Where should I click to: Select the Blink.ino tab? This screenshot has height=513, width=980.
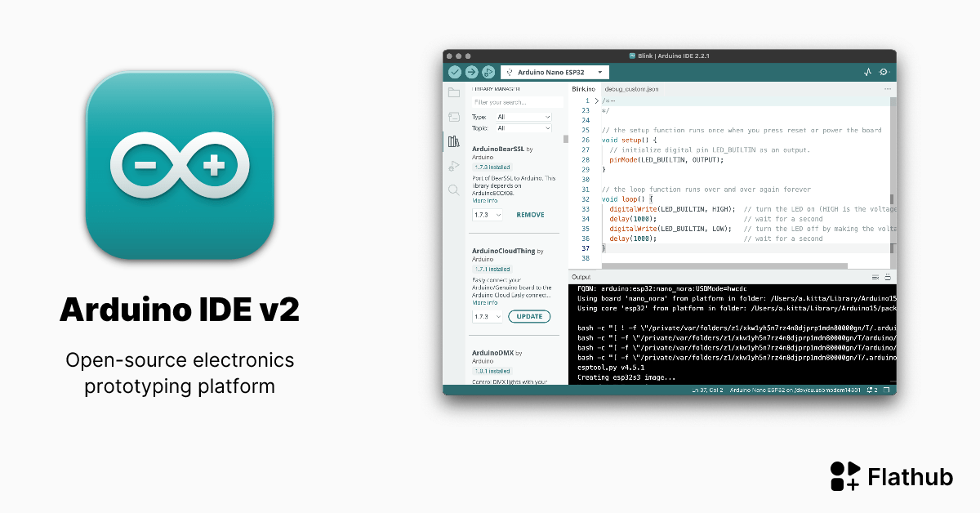pyautogui.click(x=585, y=88)
